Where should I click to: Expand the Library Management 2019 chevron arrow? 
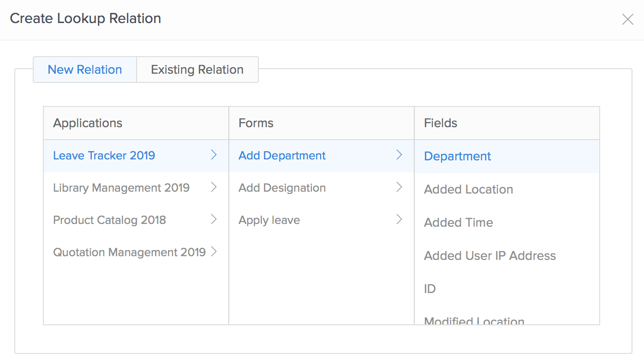pyautogui.click(x=214, y=188)
